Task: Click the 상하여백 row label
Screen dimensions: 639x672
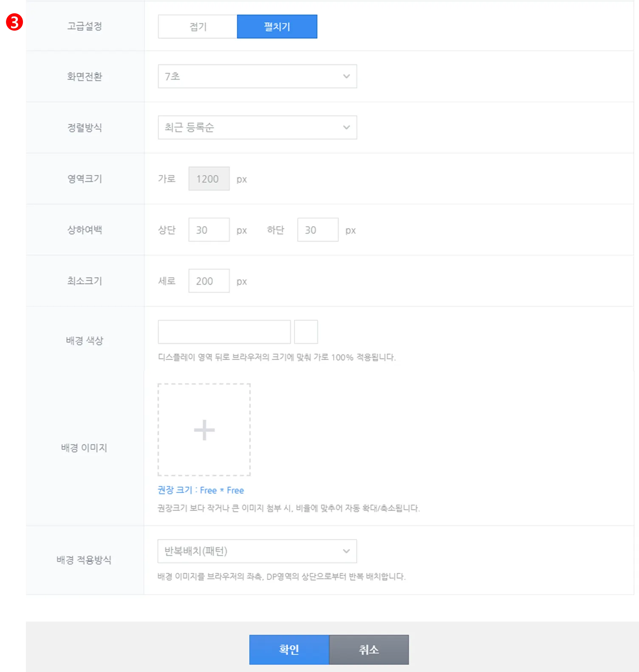Action: click(85, 230)
